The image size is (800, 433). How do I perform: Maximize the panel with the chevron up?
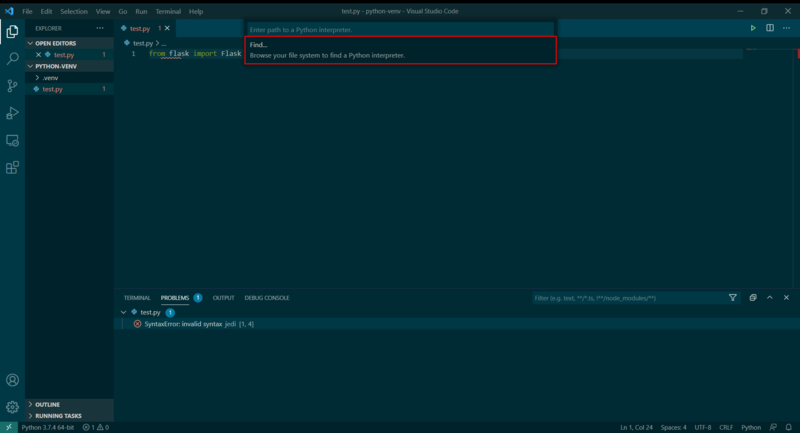pos(769,298)
